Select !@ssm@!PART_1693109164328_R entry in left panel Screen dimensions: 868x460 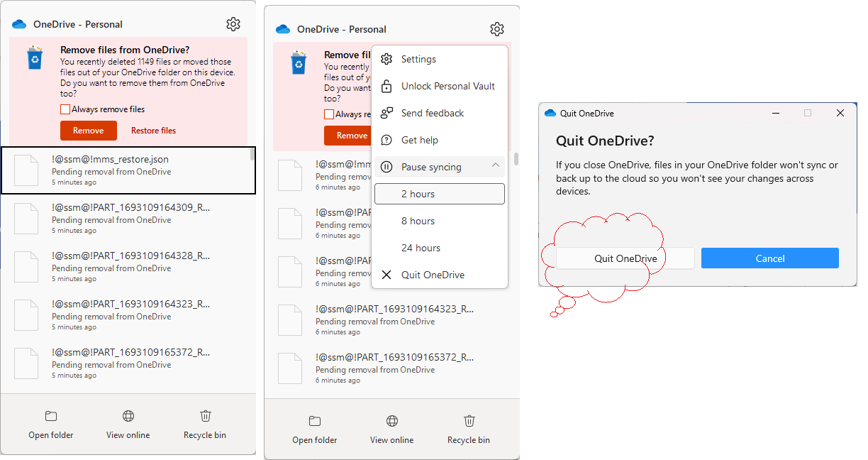pyautogui.click(x=128, y=267)
